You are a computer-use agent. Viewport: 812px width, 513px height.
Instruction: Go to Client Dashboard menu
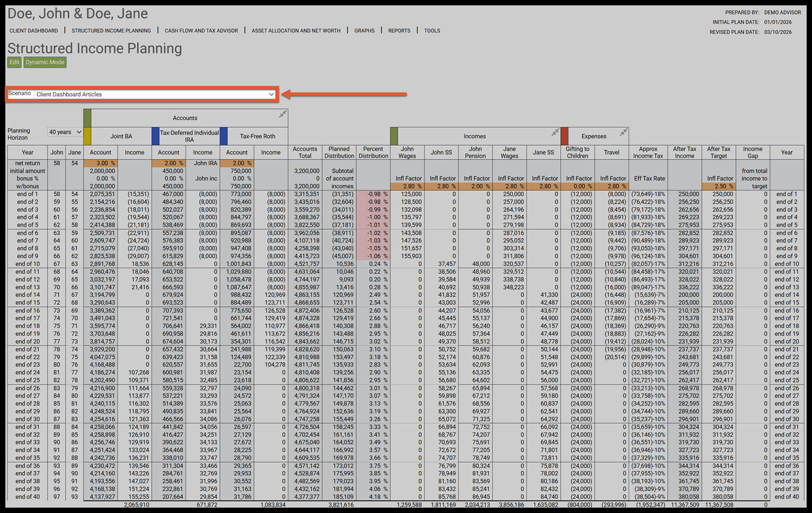tap(34, 31)
